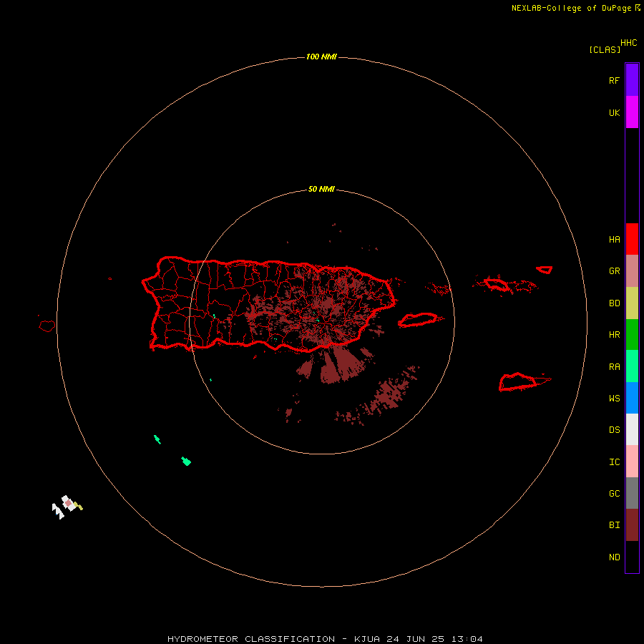Click the BI brown legend swatch
The width and height of the screenshot is (644, 644).
pos(632,525)
